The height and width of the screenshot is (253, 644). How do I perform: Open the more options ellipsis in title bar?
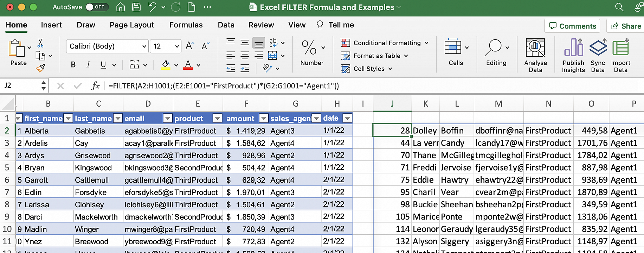pyautogui.click(x=207, y=7)
